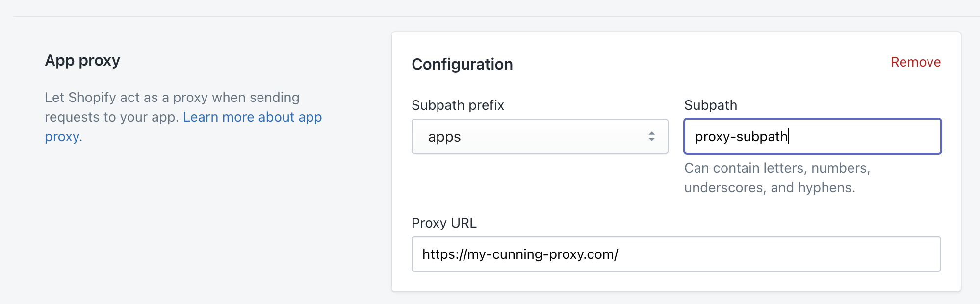Screen dimensions: 980x304
Task: Click the my-cunning-proxy.com URL text
Action: (520, 254)
